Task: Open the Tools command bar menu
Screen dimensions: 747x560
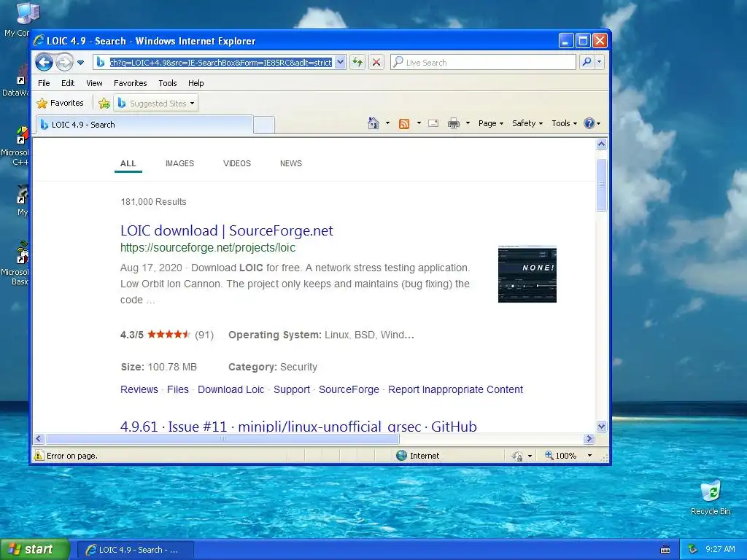Action: [x=564, y=123]
